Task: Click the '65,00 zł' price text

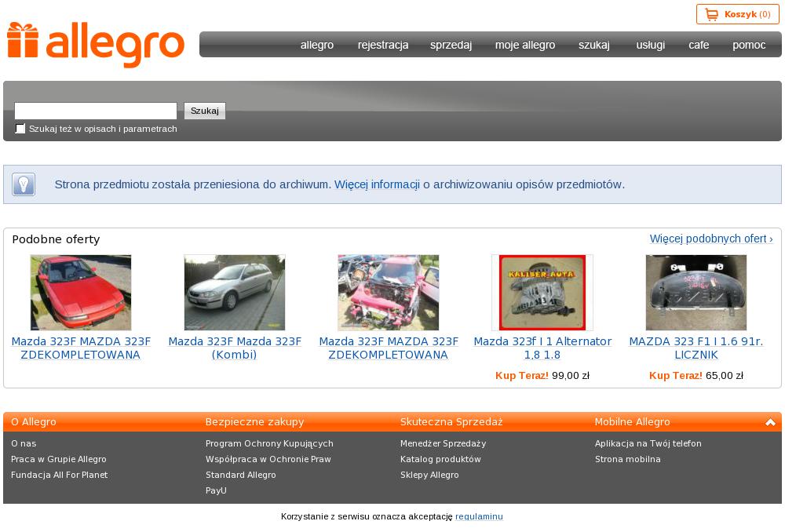Action: [725, 375]
